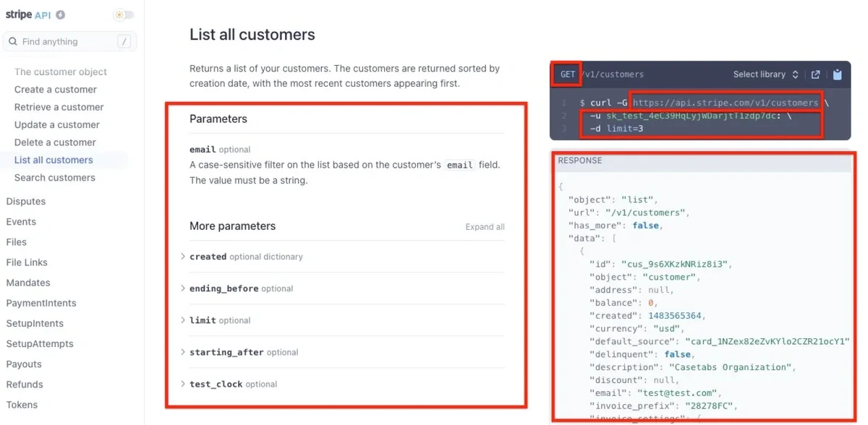
Task: Navigate to Update a customer
Action: coord(56,124)
